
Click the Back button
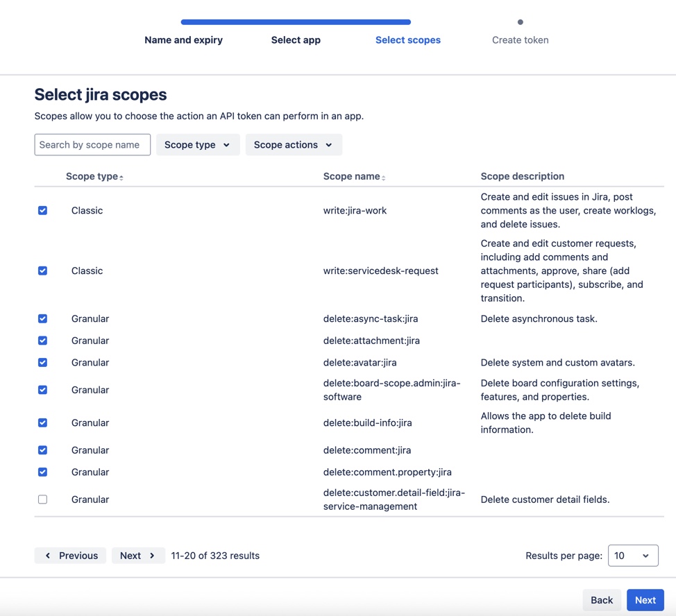coord(602,600)
